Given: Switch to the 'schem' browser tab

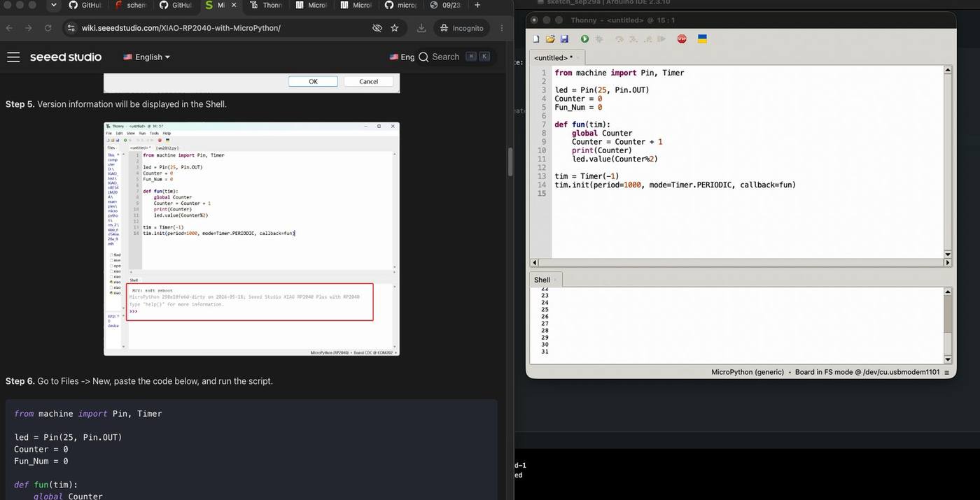Looking at the screenshot, I should 131,5.
